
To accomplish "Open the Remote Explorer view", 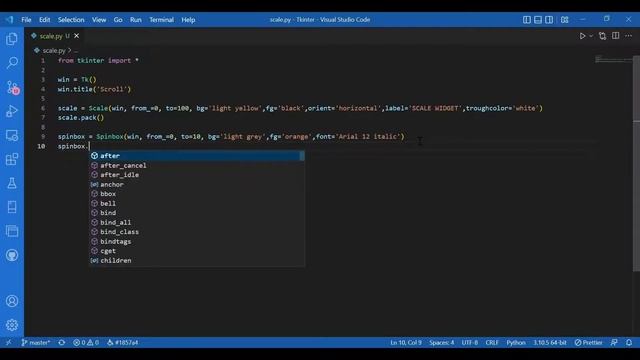I will [12, 135].
